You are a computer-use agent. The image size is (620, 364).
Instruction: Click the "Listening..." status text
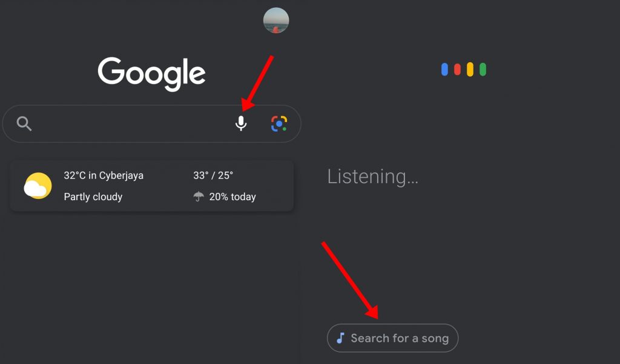[372, 177]
